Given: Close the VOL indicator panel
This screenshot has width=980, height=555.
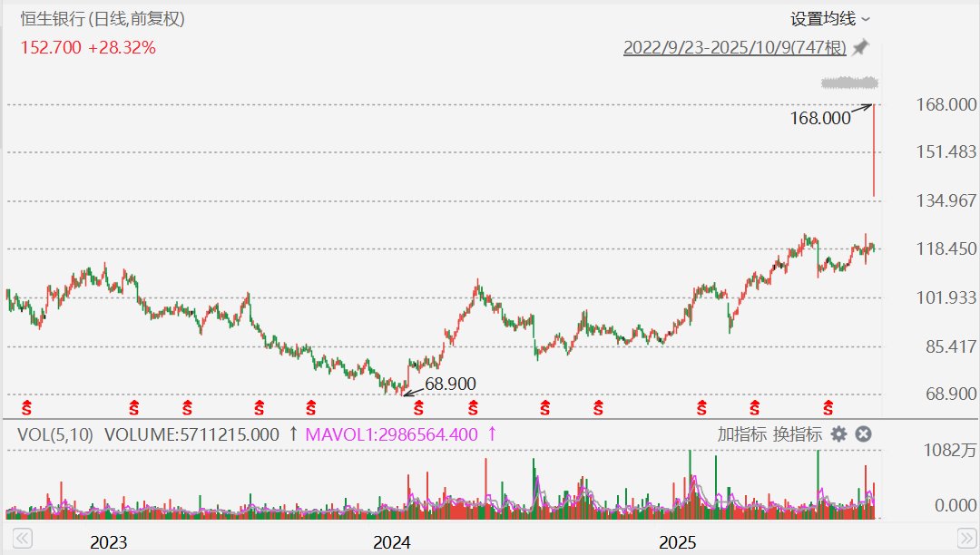Looking at the screenshot, I should click(864, 434).
